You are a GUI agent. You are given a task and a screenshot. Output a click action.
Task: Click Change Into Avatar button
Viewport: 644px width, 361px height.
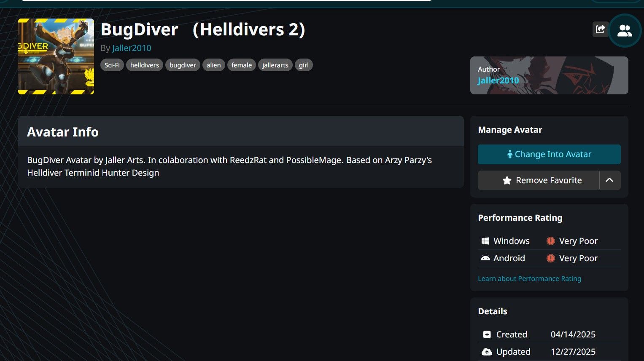point(549,154)
